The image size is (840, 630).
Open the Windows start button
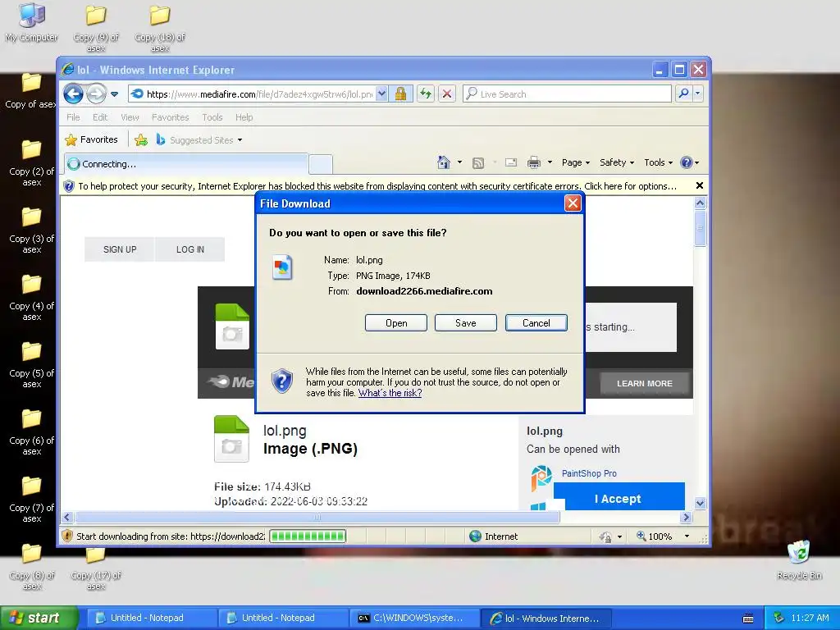click(39, 618)
